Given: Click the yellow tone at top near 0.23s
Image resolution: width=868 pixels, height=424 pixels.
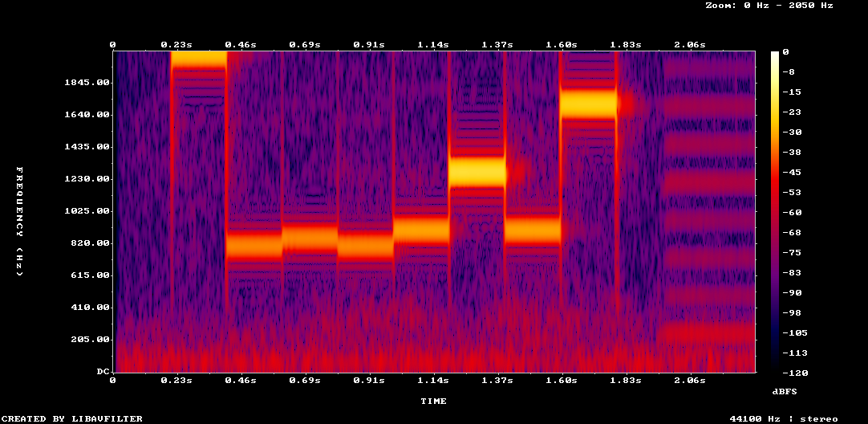Looking at the screenshot, I should tap(199, 59).
